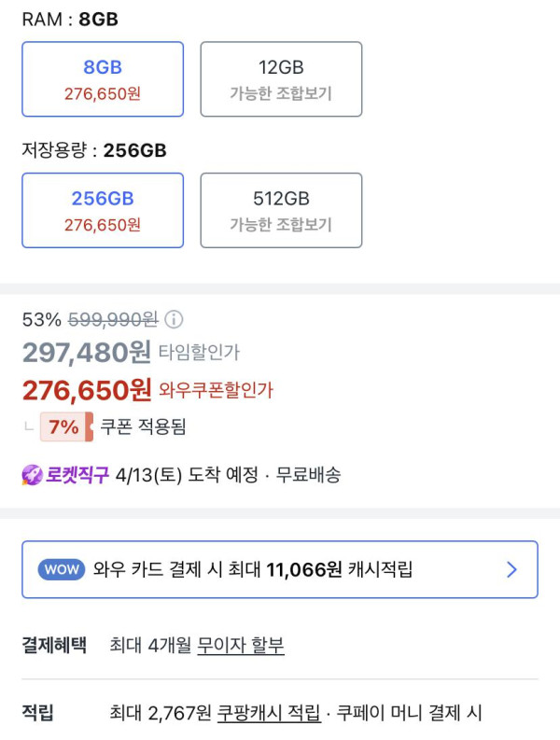Open the 무이자 할부 installment link
Screen dimensions: 560x740
pos(241,645)
